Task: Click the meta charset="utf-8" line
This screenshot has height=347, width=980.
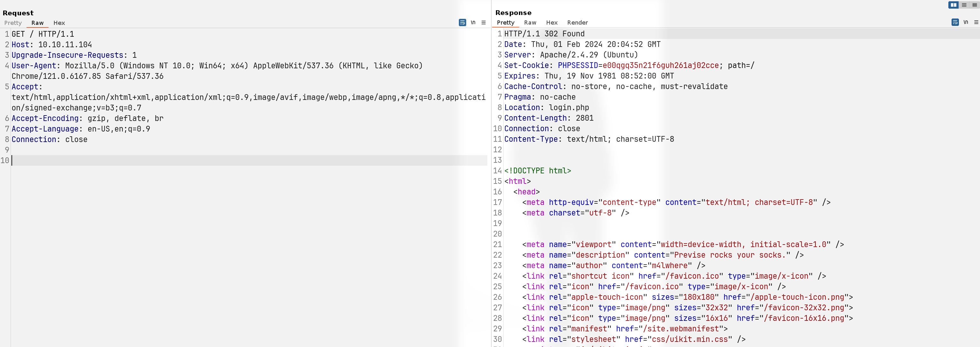Action: [575, 213]
